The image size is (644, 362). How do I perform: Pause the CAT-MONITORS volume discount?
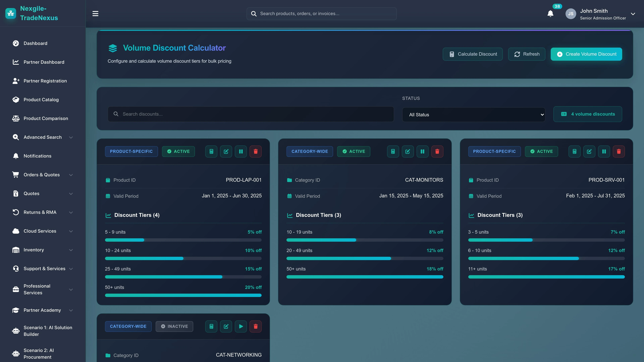(422, 151)
